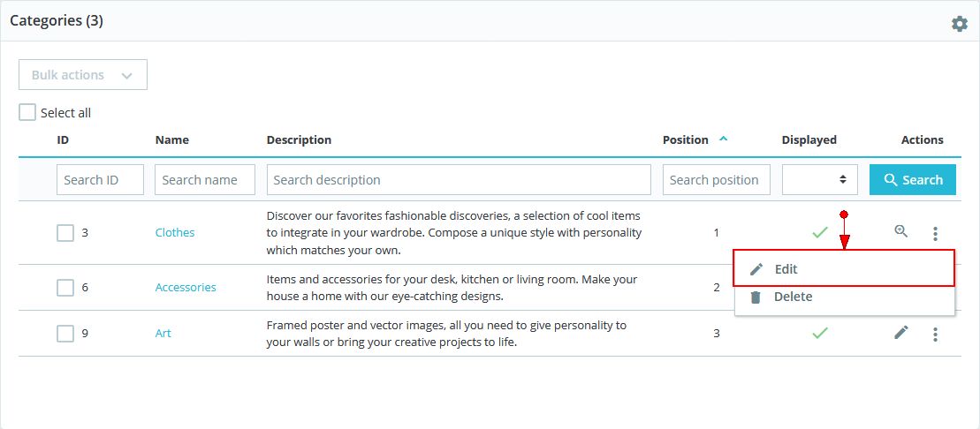Toggle displayed checkmark for Clothes category
Screen dimensions: 980x429
[820, 232]
